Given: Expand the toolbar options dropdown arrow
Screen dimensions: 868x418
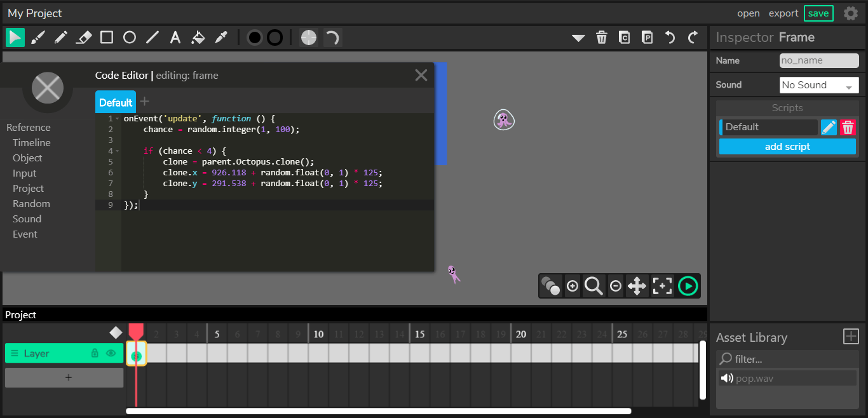Looking at the screenshot, I should click(578, 38).
